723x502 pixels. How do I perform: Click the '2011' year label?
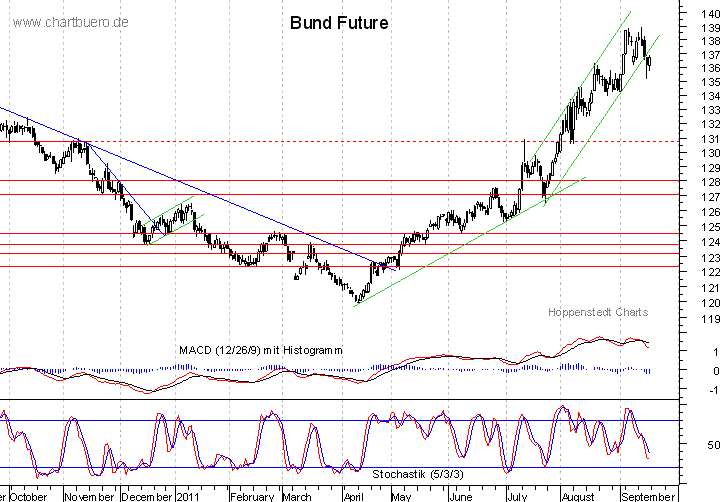click(188, 496)
